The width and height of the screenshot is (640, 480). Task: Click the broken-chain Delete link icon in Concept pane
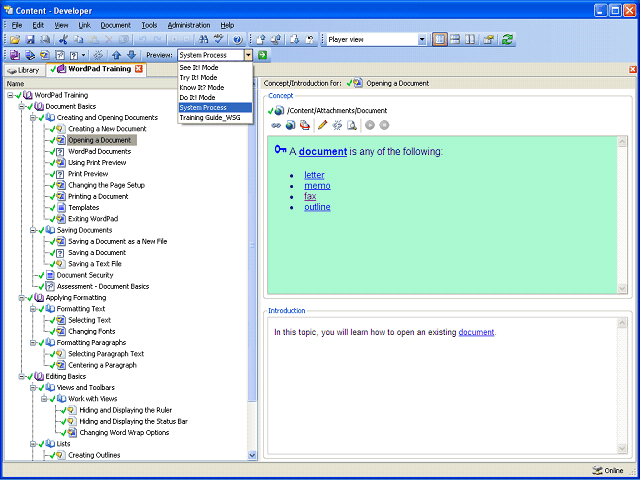(x=337, y=125)
